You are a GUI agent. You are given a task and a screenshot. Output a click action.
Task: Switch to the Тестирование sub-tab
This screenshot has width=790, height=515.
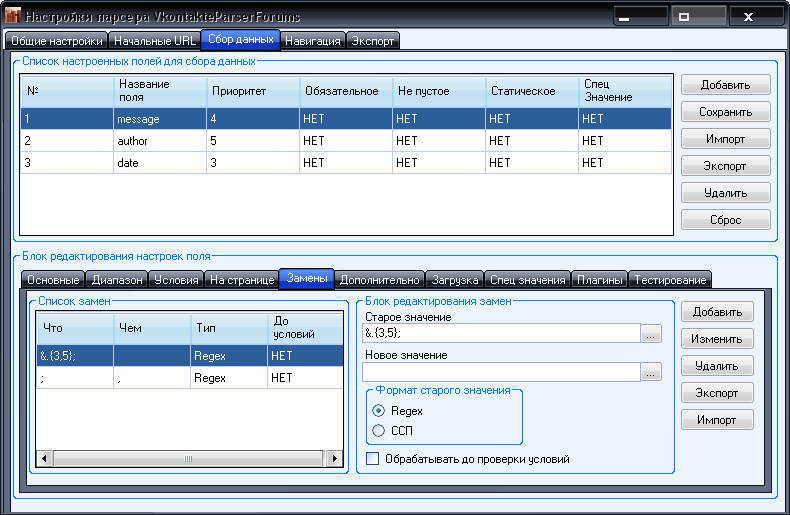pos(669,280)
